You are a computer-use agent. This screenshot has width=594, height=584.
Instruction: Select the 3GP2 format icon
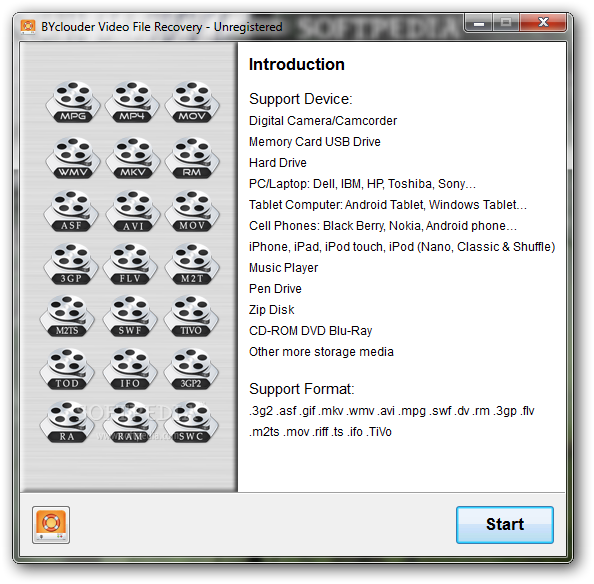tap(191, 369)
